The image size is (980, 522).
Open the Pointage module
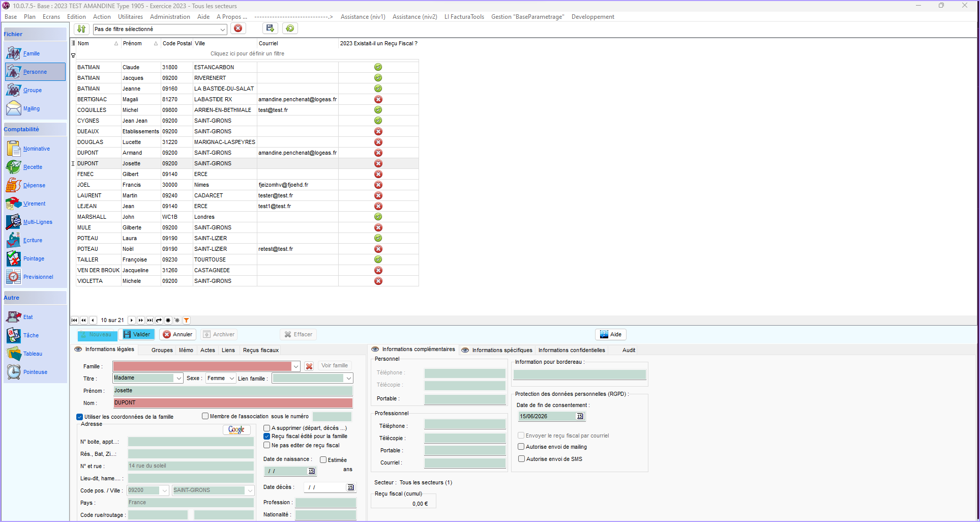(34, 258)
